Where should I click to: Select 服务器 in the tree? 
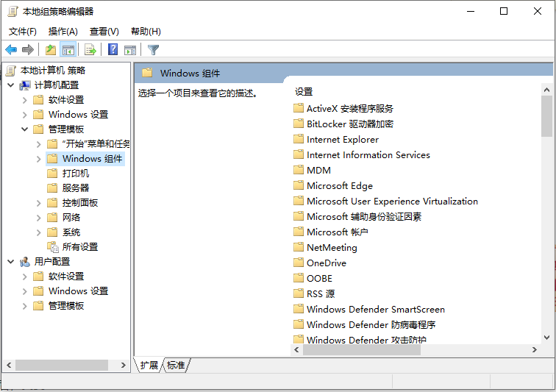tap(76, 188)
